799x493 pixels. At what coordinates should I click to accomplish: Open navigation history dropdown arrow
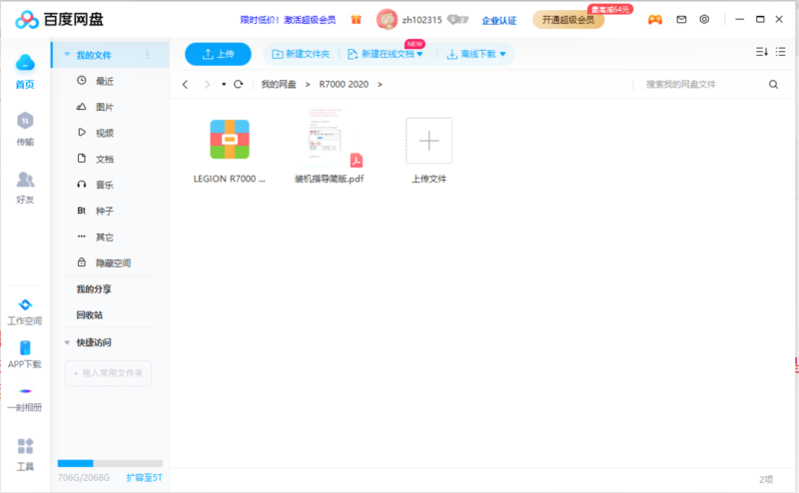tap(224, 85)
